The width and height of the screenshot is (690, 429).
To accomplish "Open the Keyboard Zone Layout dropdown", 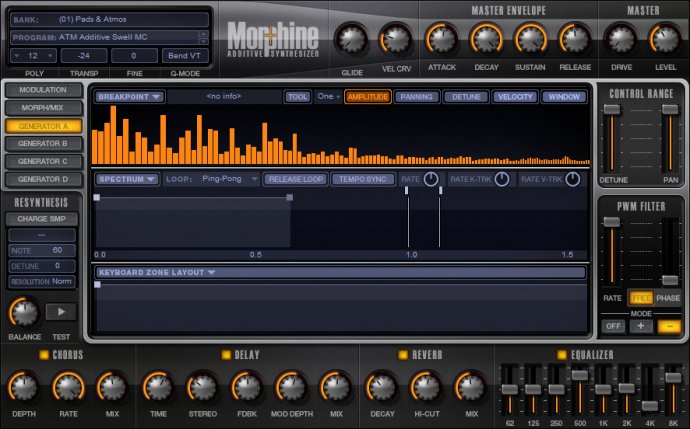I will pyautogui.click(x=157, y=272).
